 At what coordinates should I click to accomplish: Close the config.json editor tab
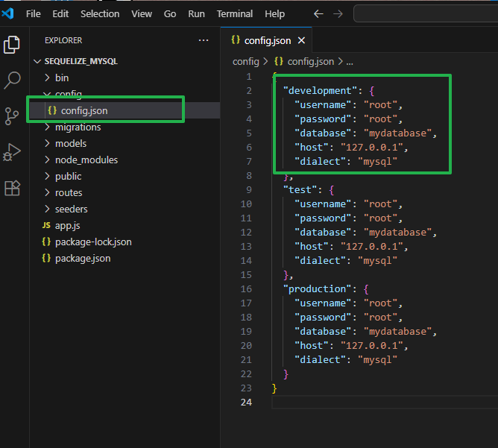(301, 40)
